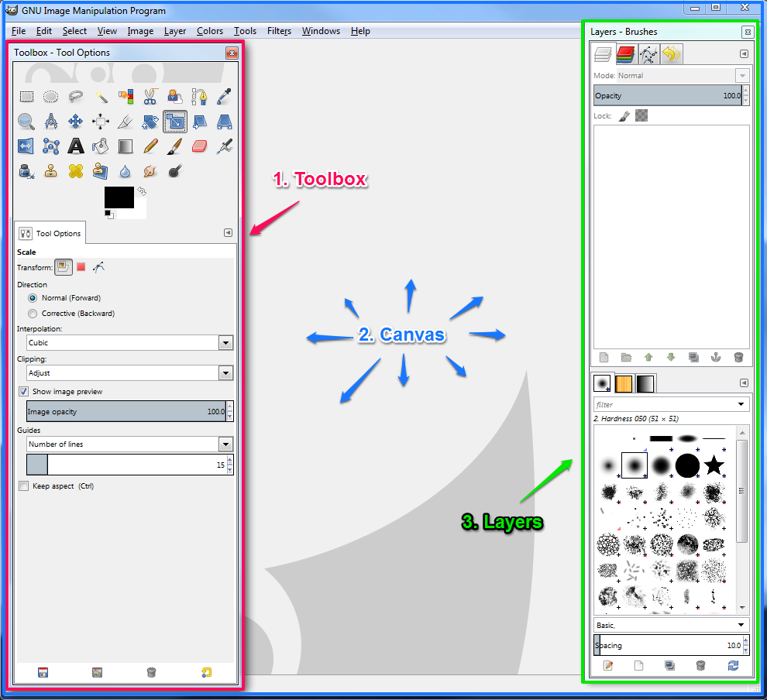Open the Clone tool
This screenshot has width=767, height=700.
[x=51, y=171]
